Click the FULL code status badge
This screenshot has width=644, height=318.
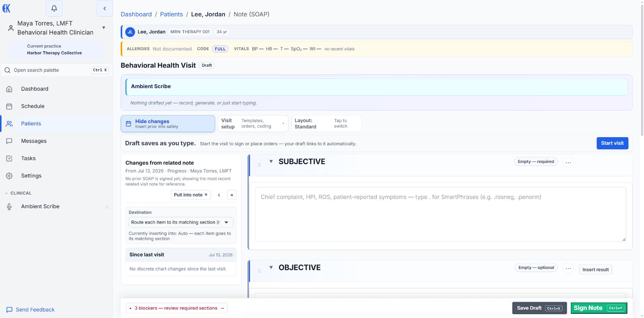coord(220,49)
